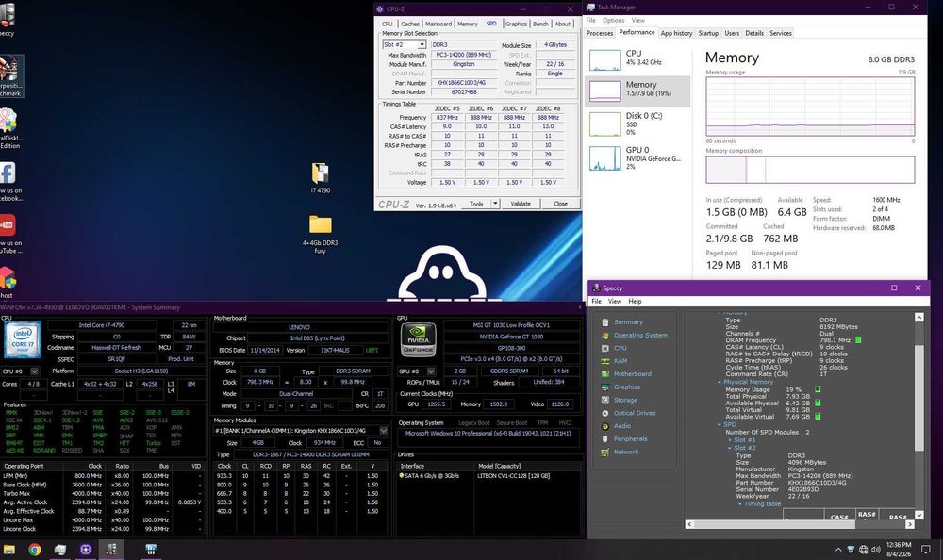Collapse the Timing table node in Speccy

coord(740,504)
